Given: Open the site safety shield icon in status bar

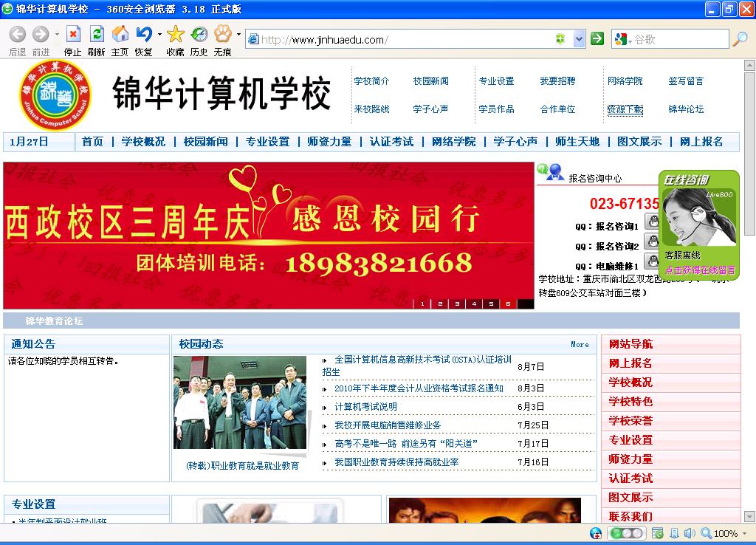Looking at the screenshot, I should [595, 532].
